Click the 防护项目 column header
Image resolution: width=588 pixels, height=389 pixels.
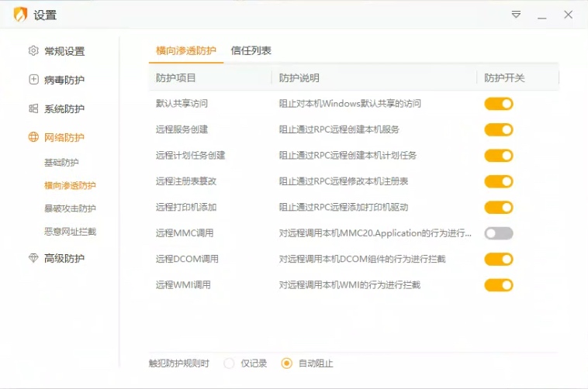coord(176,78)
